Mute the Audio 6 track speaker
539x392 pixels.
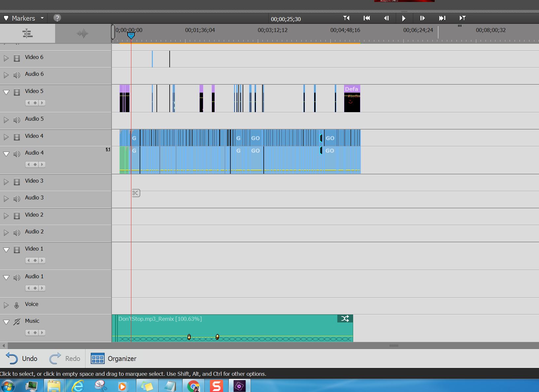click(17, 75)
